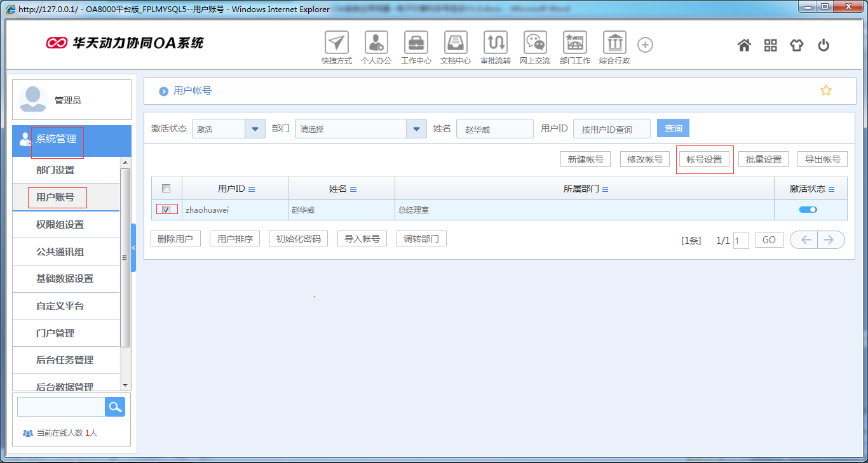Click the 查询 search button
868x463 pixels.
pos(672,128)
